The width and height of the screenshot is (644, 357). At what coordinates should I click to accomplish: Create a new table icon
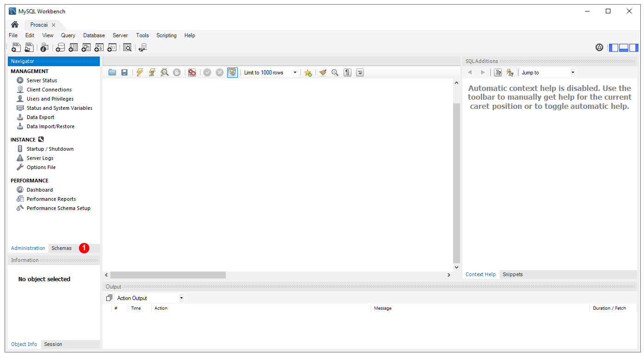point(73,47)
